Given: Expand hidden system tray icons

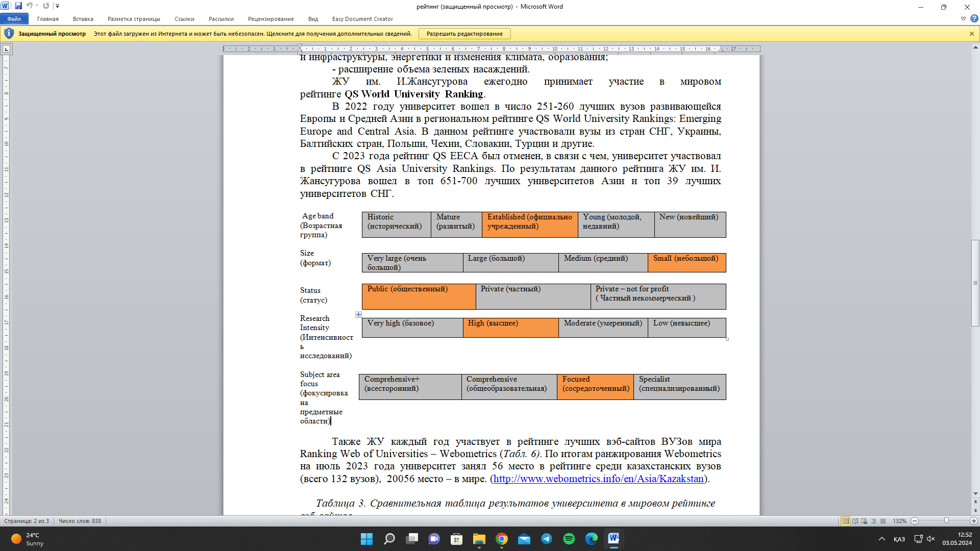Looking at the screenshot, I should (x=881, y=539).
